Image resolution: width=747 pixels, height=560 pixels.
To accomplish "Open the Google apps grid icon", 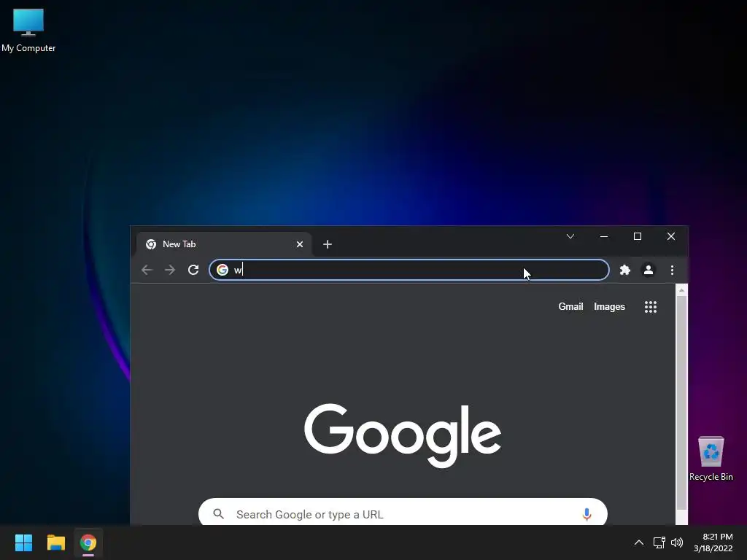I will (650, 307).
